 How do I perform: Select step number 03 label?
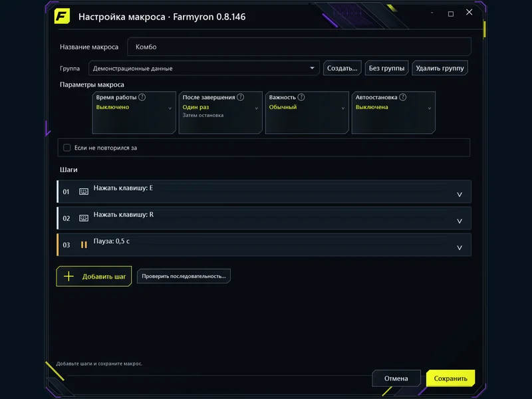point(66,245)
